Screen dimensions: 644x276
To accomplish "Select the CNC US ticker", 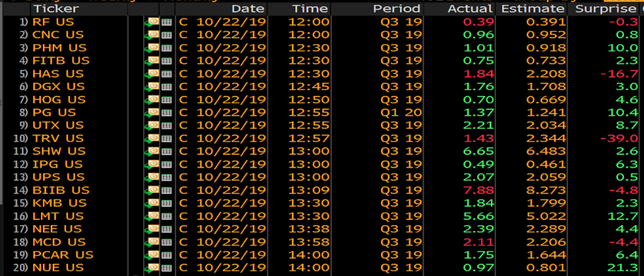I will [58, 35].
